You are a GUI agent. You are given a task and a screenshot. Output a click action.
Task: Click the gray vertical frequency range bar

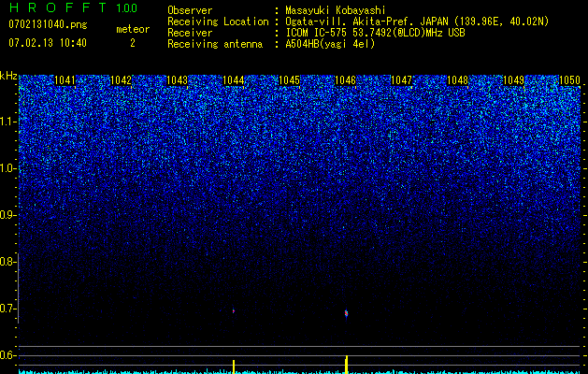coord(18,288)
